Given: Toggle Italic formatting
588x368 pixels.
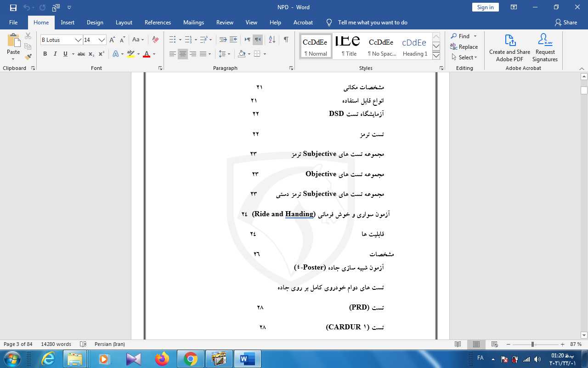Looking at the screenshot, I should [x=55, y=54].
